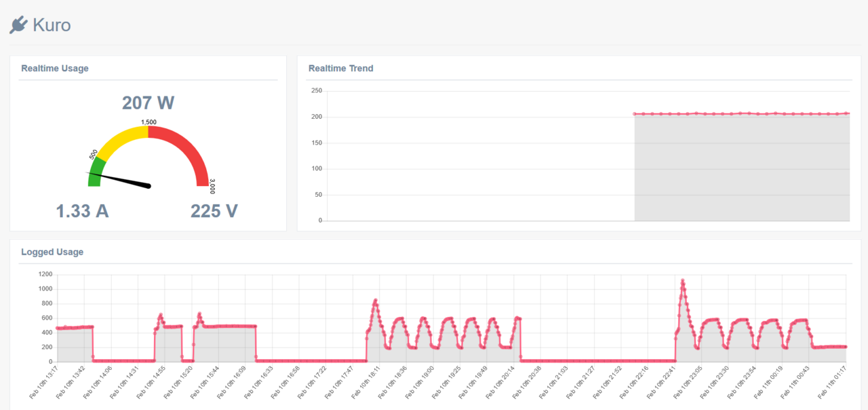This screenshot has height=410, width=868.
Task: Click the 225 V voltage reading
Action: (x=214, y=211)
